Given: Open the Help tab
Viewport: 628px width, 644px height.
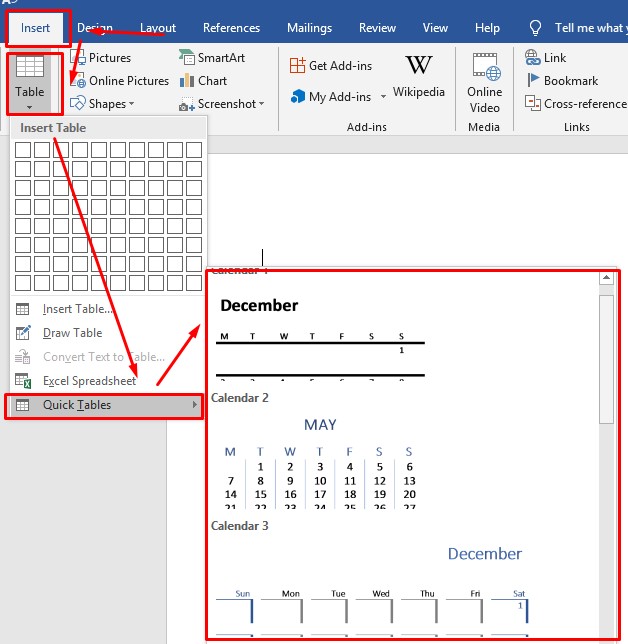Looking at the screenshot, I should tap(487, 28).
